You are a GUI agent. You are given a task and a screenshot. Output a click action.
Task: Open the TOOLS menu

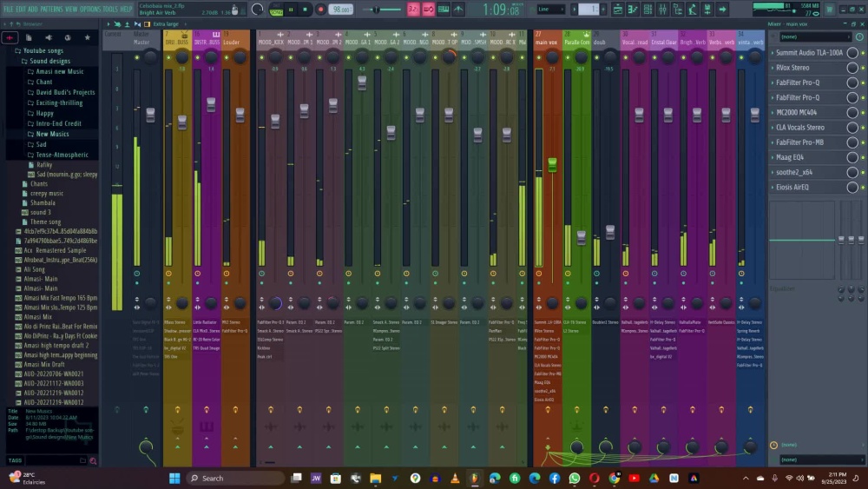pyautogui.click(x=110, y=9)
